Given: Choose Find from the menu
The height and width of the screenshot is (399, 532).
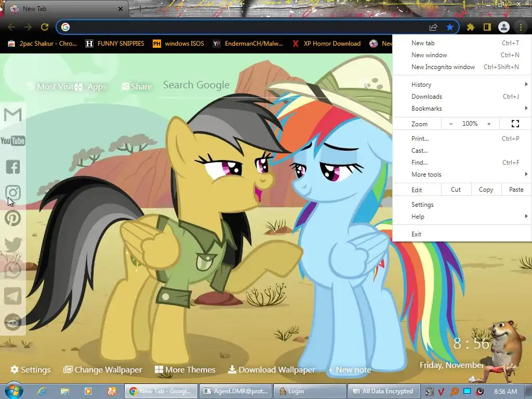Looking at the screenshot, I should pyautogui.click(x=462, y=163).
